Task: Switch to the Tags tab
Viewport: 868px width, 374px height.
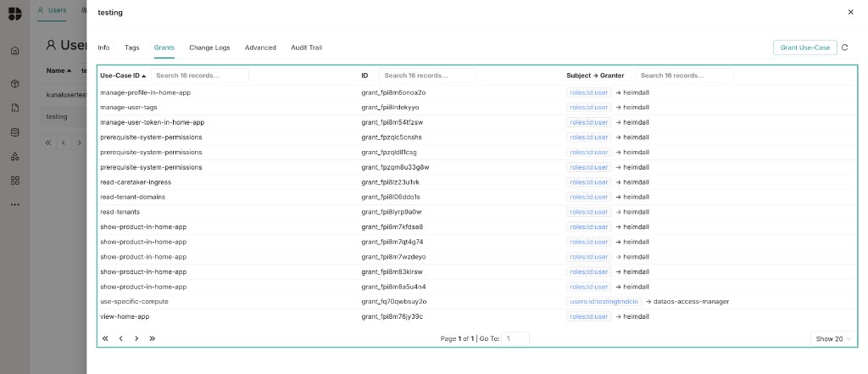Action: point(131,47)
